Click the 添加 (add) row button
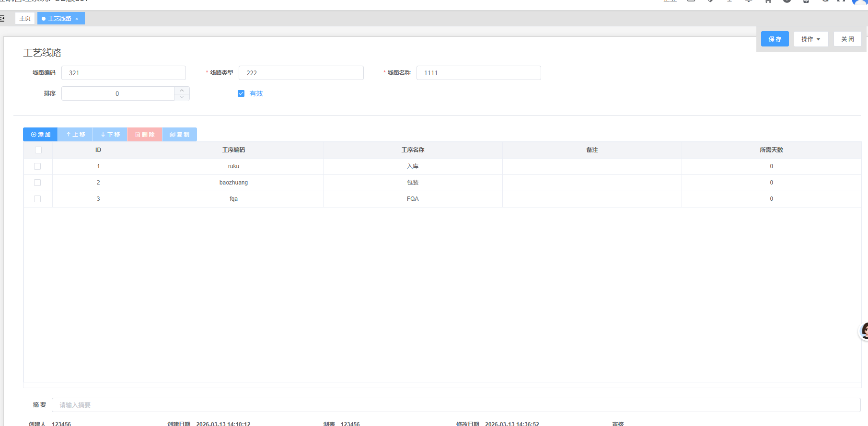868x426 pixels. [41, 135]
